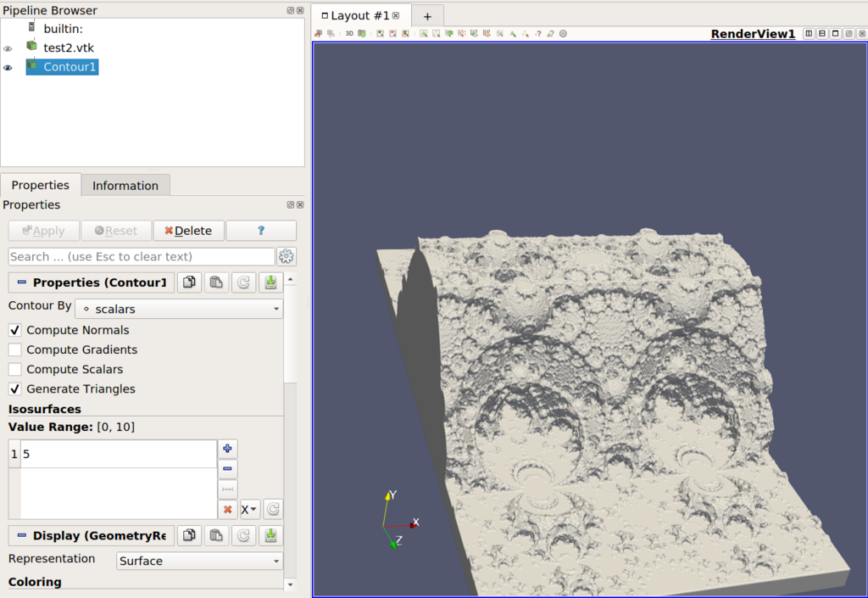Click the Delete button
The height and width of the screenshot is (598, 868).
pyautogui.click(x=189, y=231)
